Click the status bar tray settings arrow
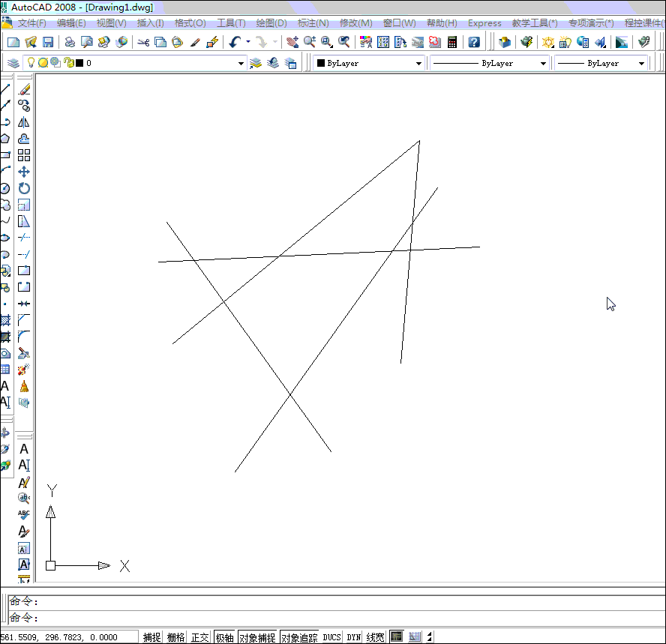666x644 pixels. tap(430, 637)
